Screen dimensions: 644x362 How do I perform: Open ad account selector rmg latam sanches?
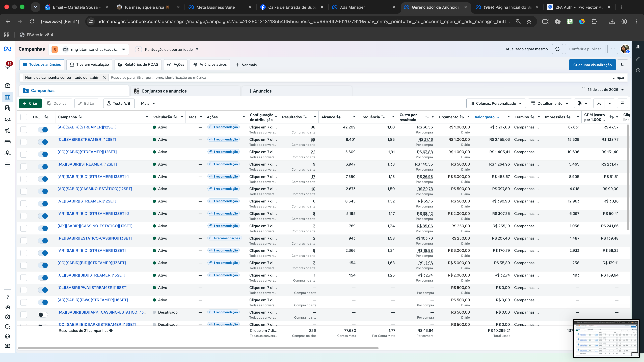tap(89, 49)
